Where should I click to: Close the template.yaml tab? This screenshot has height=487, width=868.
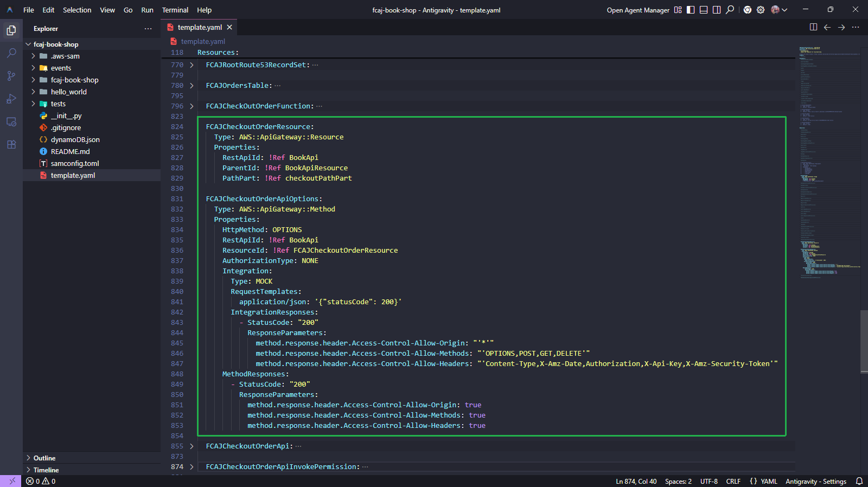pyautogui.click(x=229, y=27)
